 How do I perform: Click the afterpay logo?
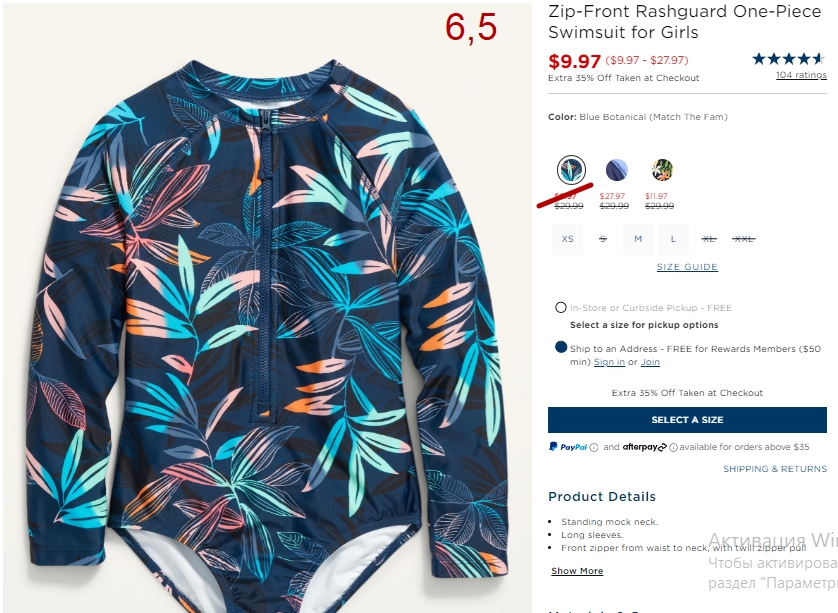645,447
